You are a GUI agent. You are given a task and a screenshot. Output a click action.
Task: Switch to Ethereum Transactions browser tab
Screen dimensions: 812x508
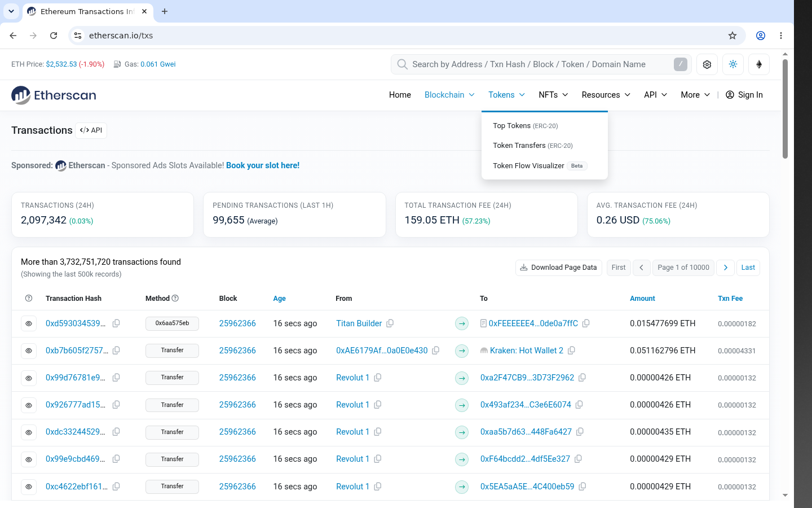tap(87, 11)
